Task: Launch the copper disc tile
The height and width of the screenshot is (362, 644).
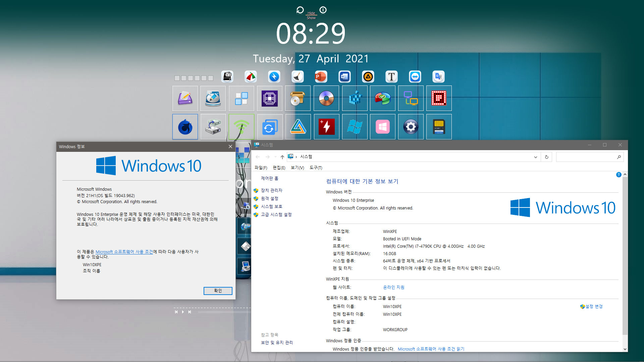Action: 326,98
